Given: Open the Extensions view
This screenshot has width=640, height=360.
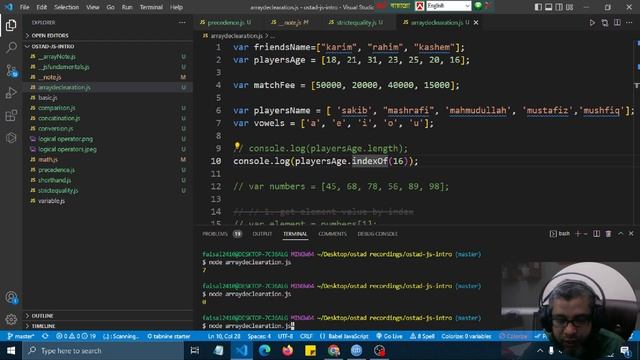Looking at the screenshot, I should 11,116.
